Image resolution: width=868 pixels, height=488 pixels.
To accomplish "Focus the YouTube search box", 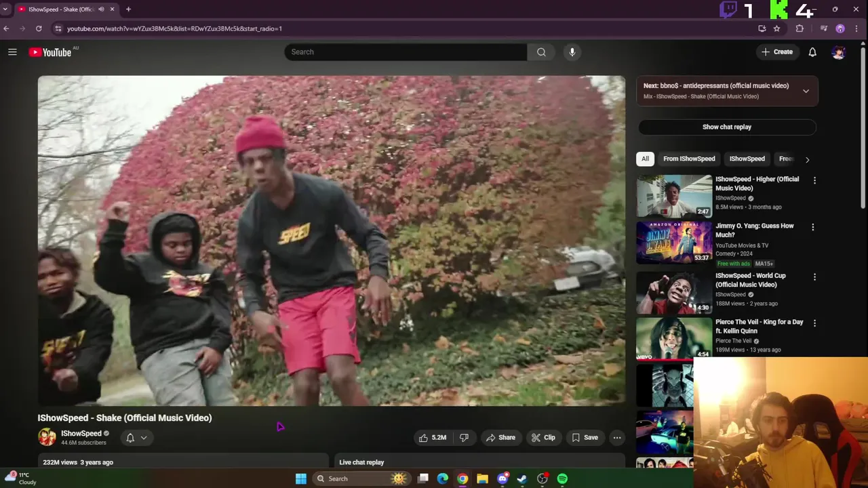I will pos(406,52).
